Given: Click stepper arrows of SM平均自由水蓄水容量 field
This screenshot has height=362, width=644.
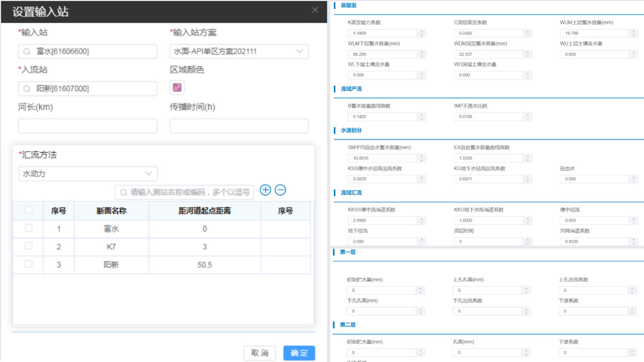Looking at the screenshot, I should (422, 158).
